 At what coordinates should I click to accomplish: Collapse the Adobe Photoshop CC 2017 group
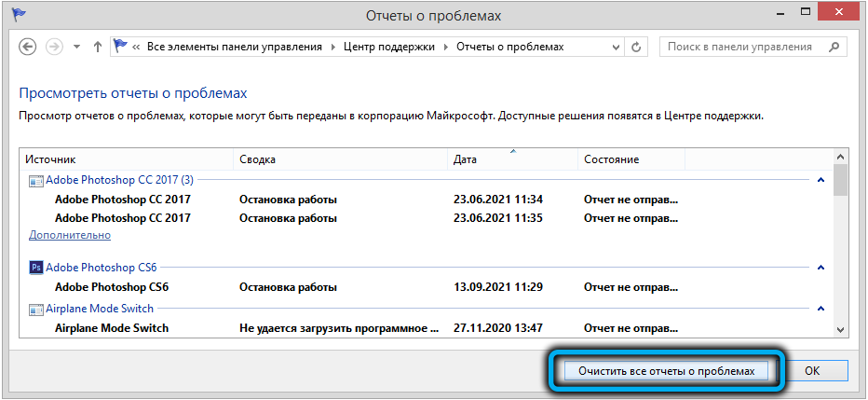[x=821, y=179]
